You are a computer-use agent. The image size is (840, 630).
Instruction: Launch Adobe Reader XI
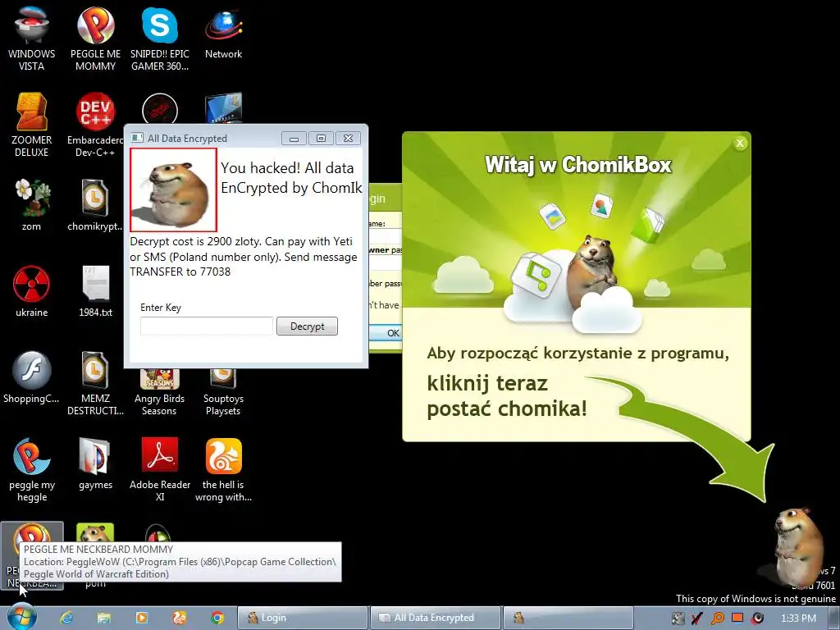point(160,470)
